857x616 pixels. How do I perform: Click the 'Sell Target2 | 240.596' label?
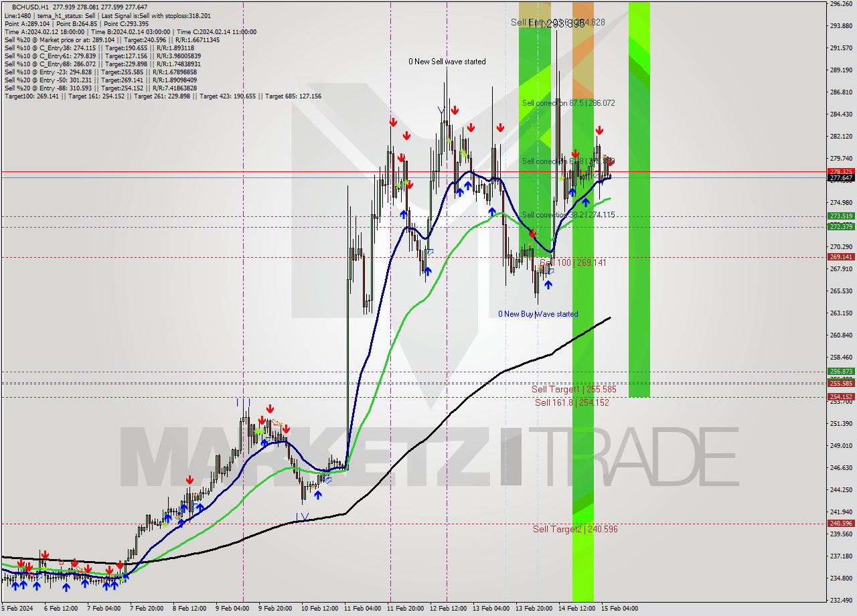[x=575, y=529]
